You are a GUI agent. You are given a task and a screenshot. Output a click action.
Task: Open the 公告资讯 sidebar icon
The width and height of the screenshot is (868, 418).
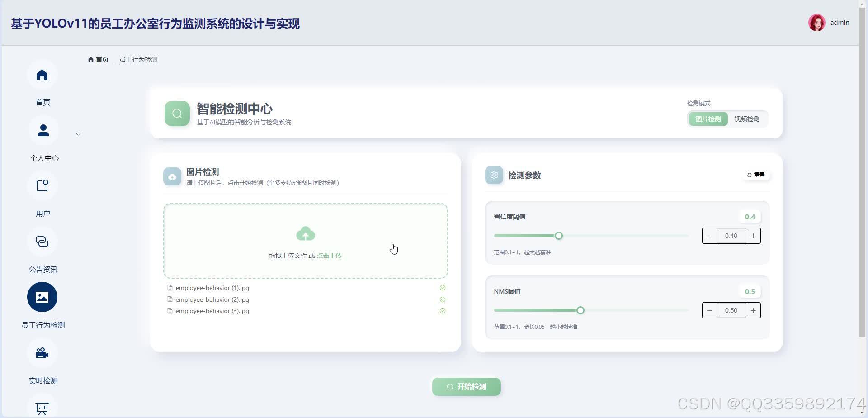(x=42, y=242)
